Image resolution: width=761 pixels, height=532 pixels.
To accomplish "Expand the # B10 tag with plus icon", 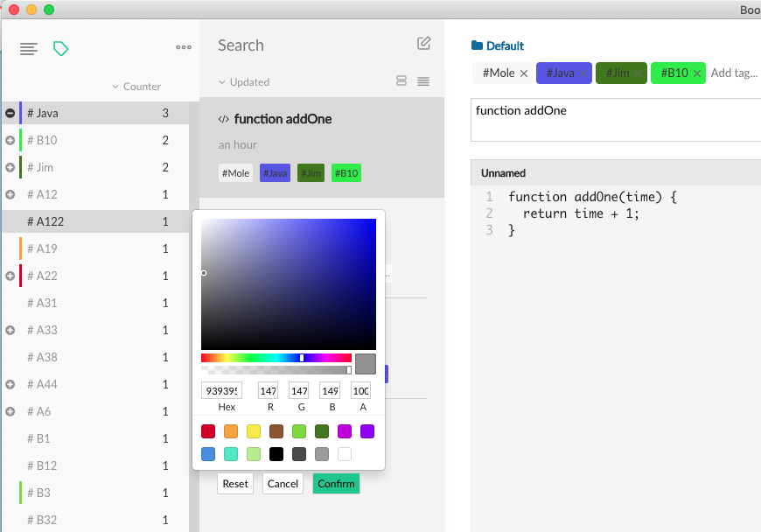I will pyautogui.click(x=10, y=140).
